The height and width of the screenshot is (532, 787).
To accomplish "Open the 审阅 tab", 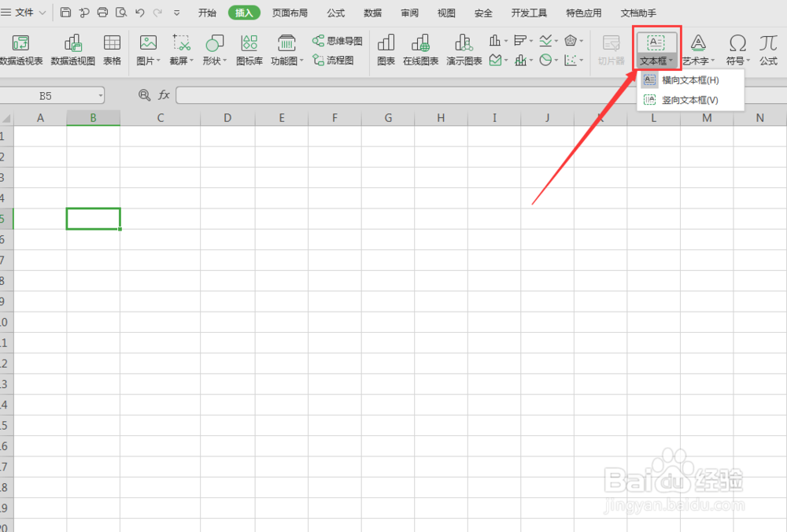I will (x=409, y=13).
